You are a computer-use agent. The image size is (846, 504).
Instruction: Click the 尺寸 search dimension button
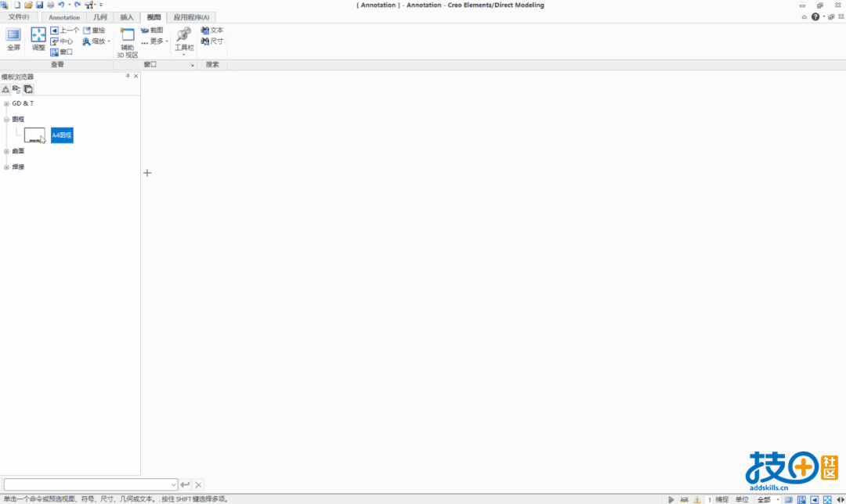pos(212,41)
